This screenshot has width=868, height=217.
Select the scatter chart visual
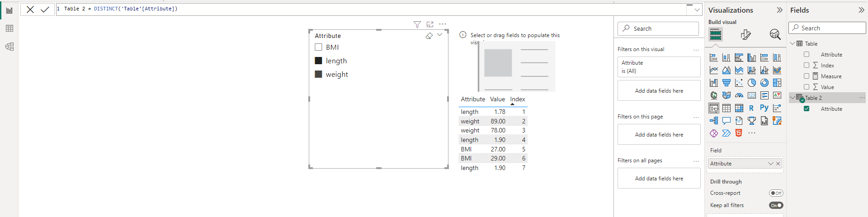(x=739, y=83)
